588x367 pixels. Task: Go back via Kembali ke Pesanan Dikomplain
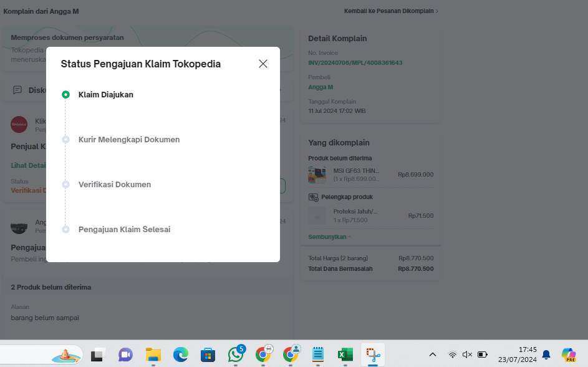[391, 11]
